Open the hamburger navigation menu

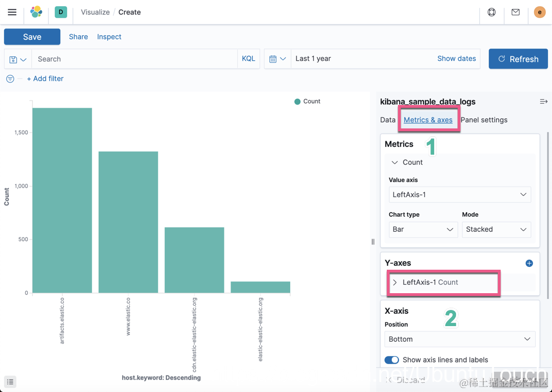click(12, 12)
